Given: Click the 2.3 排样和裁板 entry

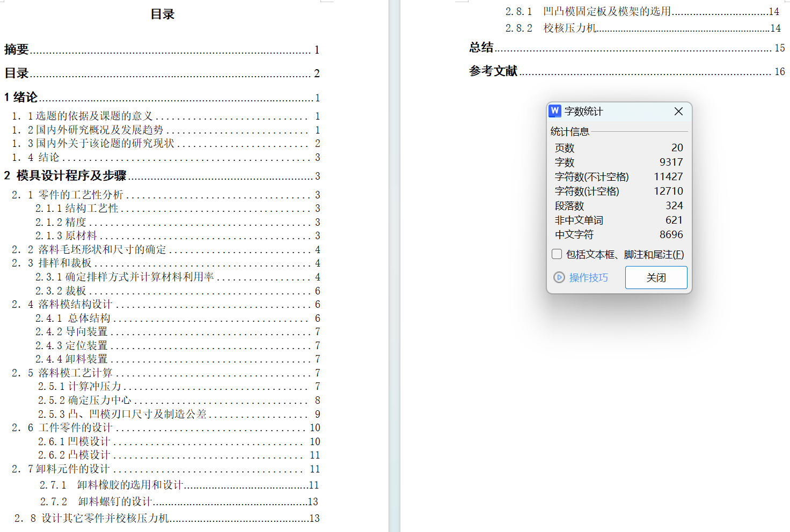Looking at the screenshot, I should pyautogui.click(x=166, y=263).
